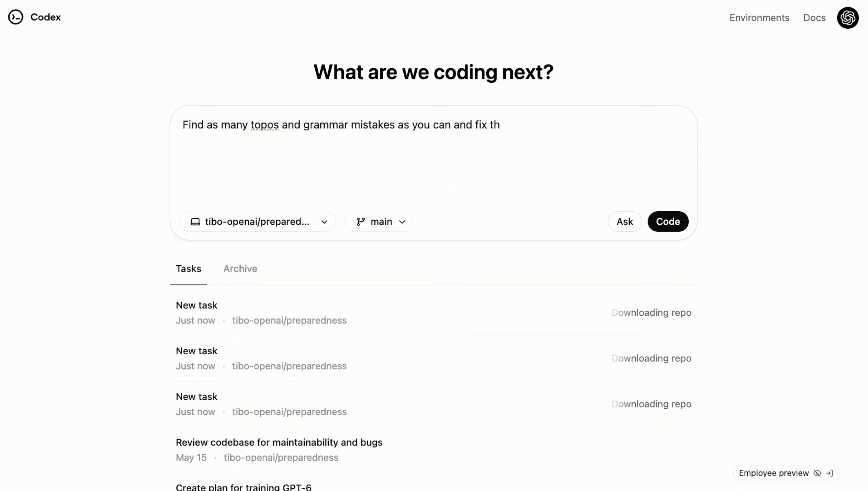This screenshot has height=491, width=868.
Task: Open the main branch dropdown chevron
Action: point(402,222)
